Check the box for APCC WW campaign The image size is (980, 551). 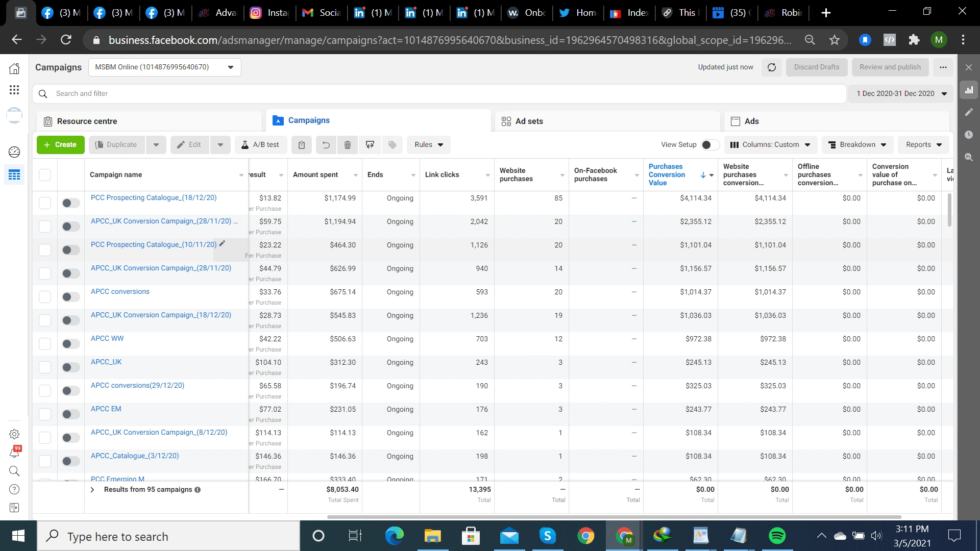pos(45,344)
